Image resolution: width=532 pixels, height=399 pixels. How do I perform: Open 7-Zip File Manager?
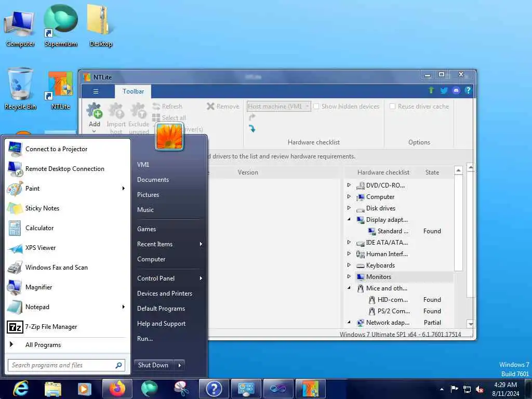click(x=67, y=327)
